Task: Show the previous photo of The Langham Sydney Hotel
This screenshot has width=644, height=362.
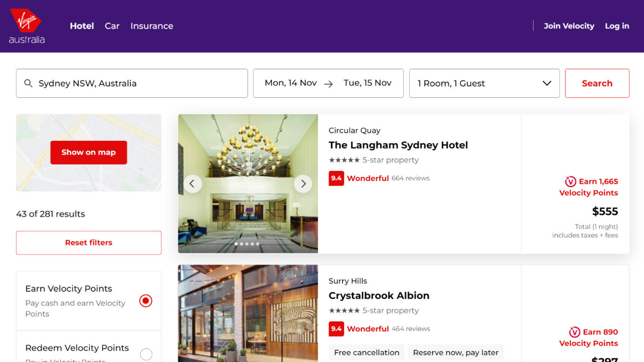Action: 192,184
